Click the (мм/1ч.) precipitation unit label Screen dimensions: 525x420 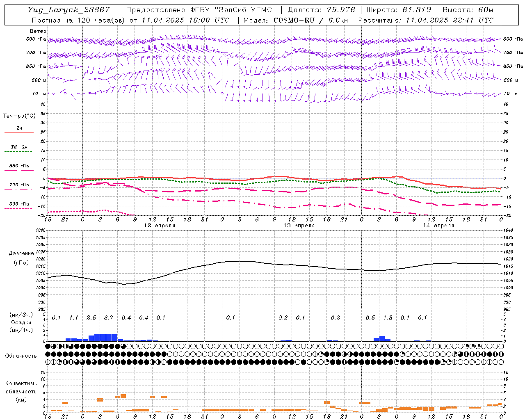pyautogui.click(x=21, y=330)
